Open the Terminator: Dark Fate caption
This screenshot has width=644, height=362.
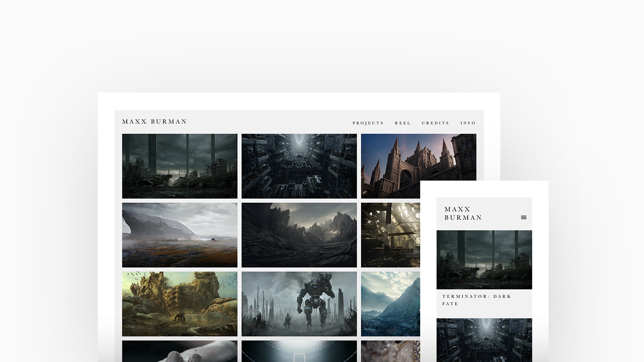point(477,300)
